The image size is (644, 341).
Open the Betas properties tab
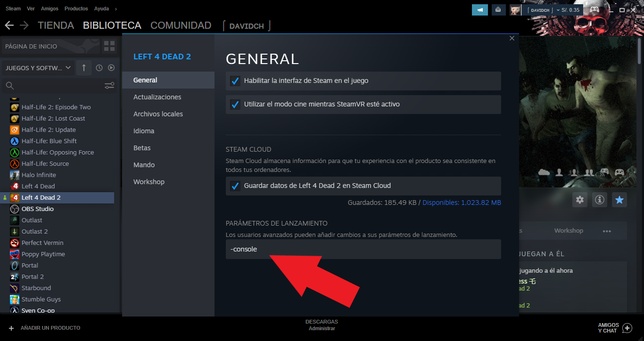pos(168,148)
